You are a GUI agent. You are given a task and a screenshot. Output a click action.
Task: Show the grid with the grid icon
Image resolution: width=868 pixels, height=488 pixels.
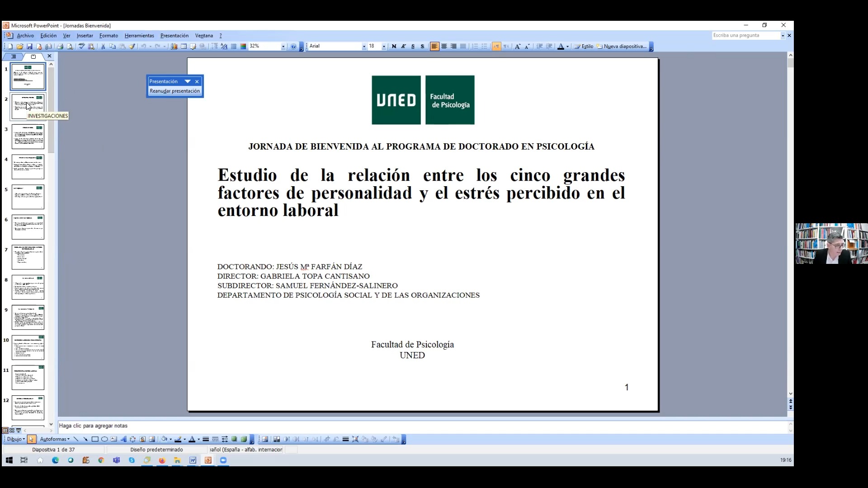(234, 47)
